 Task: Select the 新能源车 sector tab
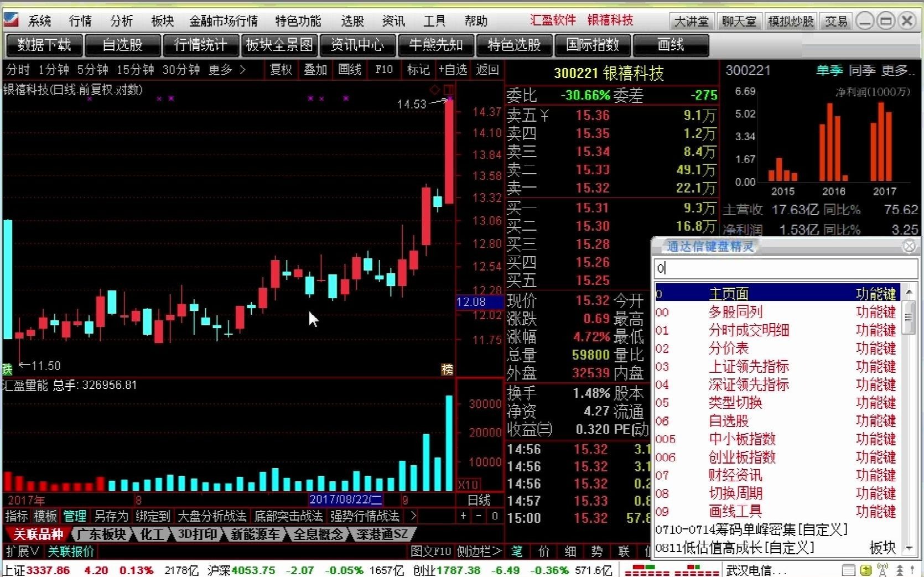click(x=255, y=534)
